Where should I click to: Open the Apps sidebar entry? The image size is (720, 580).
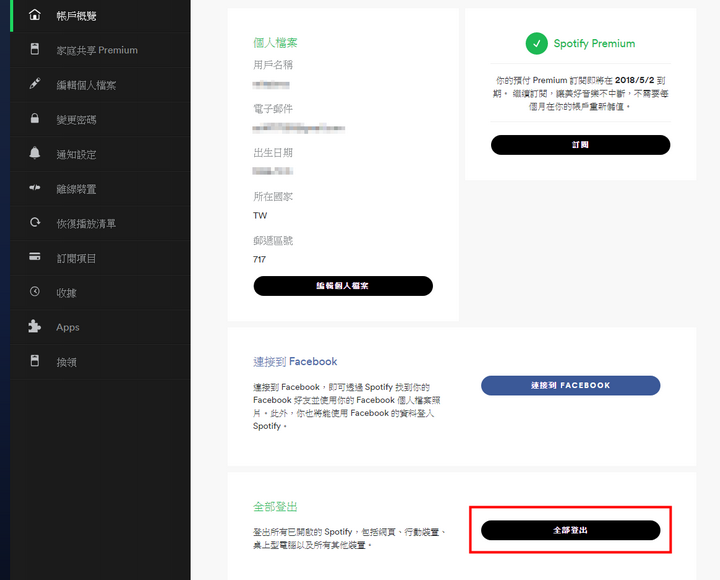pos(100,327)
